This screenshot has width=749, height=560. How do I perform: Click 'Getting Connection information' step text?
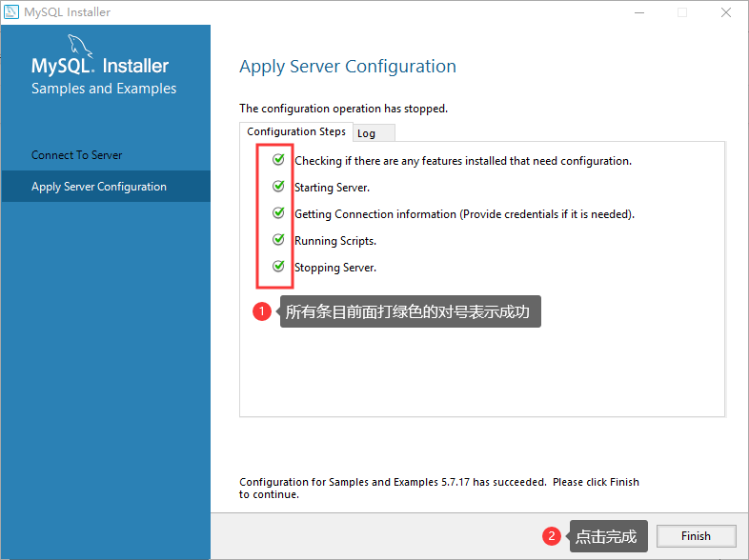click(x=464, y=214)
